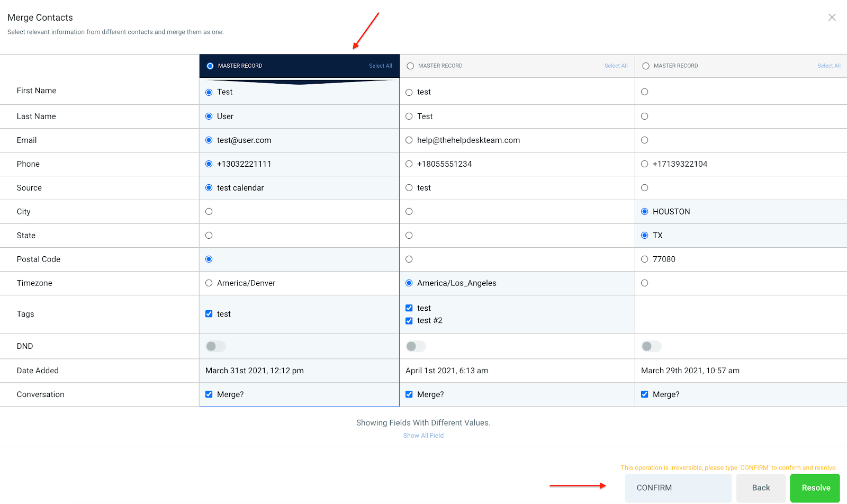Select second column as master record
The image size is (847, 504).
coord(410,66)
